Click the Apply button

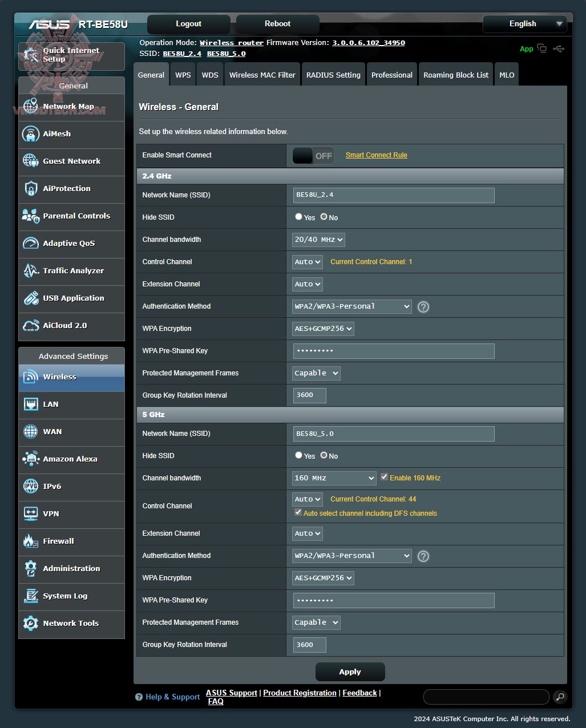(350, 672)
